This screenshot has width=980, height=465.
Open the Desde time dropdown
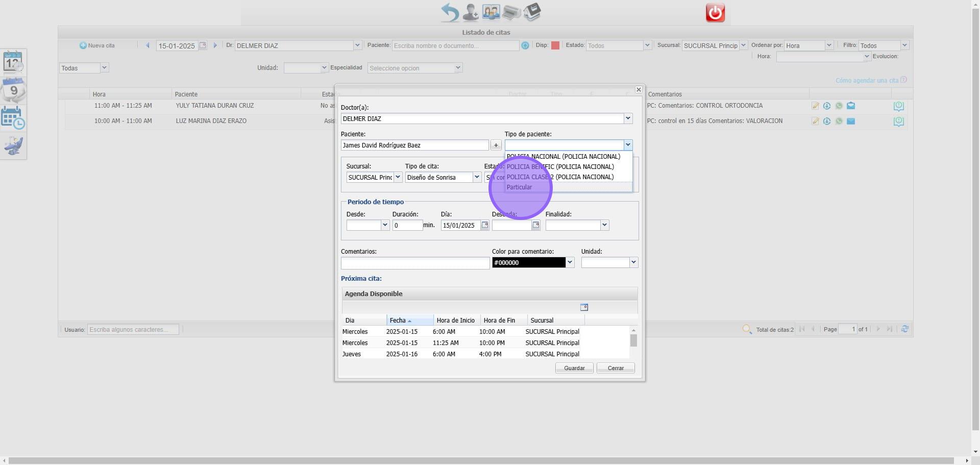click(x=385, y=225)
